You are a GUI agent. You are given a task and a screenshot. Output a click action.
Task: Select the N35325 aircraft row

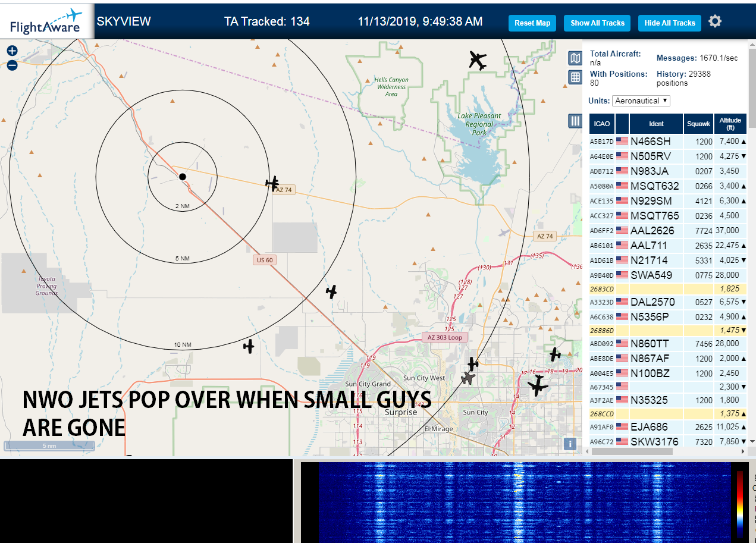(668, 400)
